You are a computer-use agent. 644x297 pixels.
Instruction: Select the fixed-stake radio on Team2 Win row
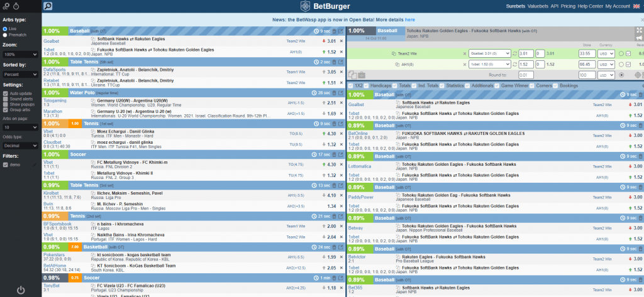(x=621, y=53)
